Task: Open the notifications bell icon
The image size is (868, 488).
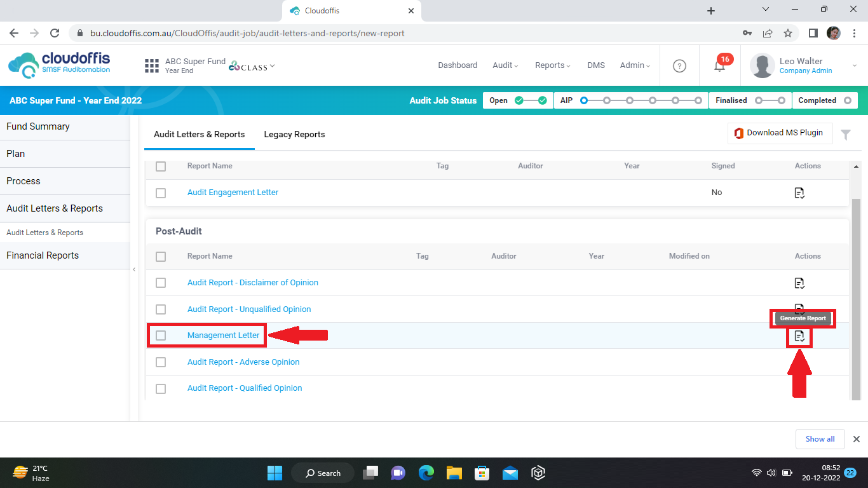Action: pyautogui.click(x=719, y=65)
